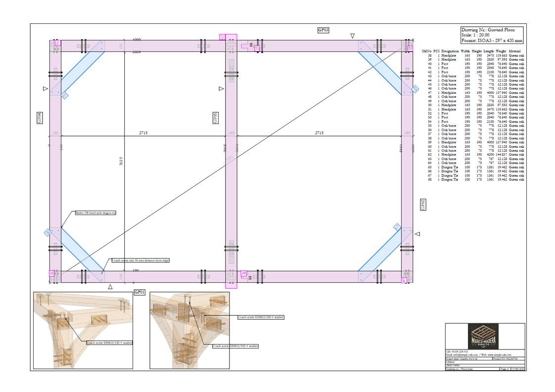The image size is (555, 392).
Task: Select the magenta part tag 51
Action: tap(257, 48)
